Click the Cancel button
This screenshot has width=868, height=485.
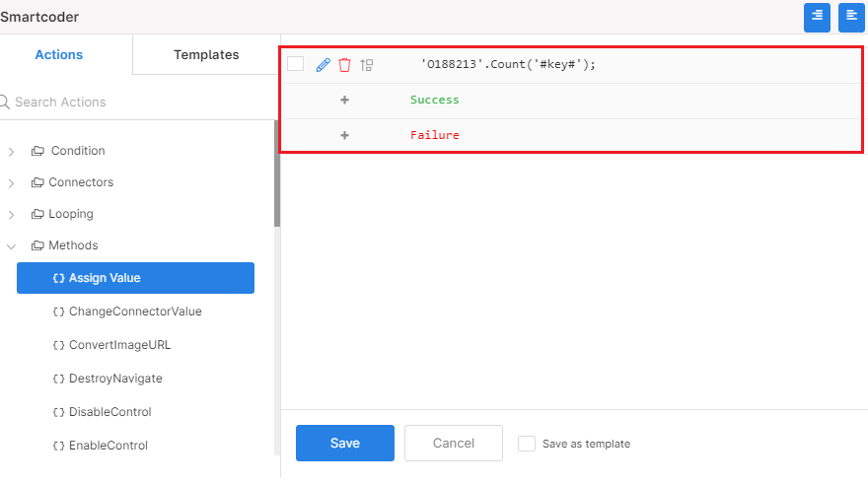click(454, 443)
